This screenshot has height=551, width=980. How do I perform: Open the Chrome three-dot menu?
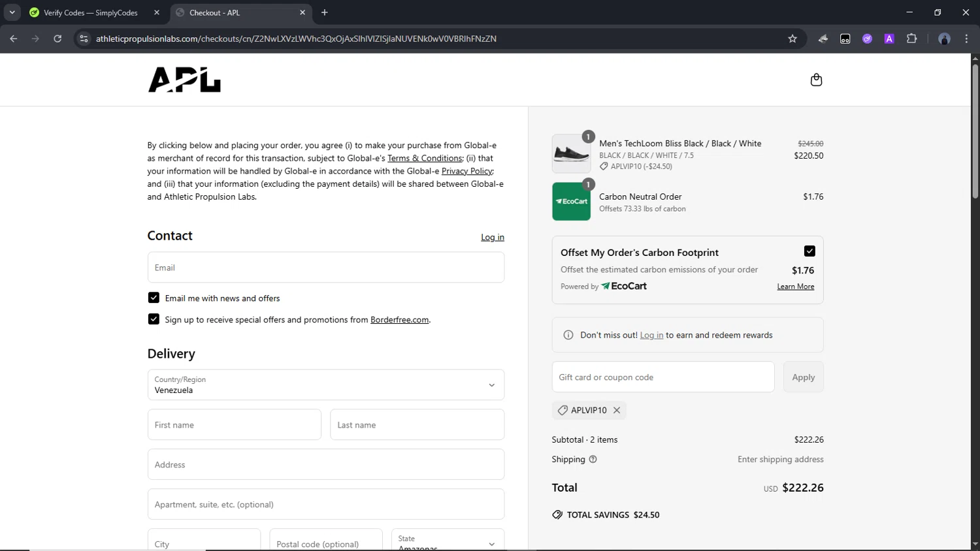[966, 39]
